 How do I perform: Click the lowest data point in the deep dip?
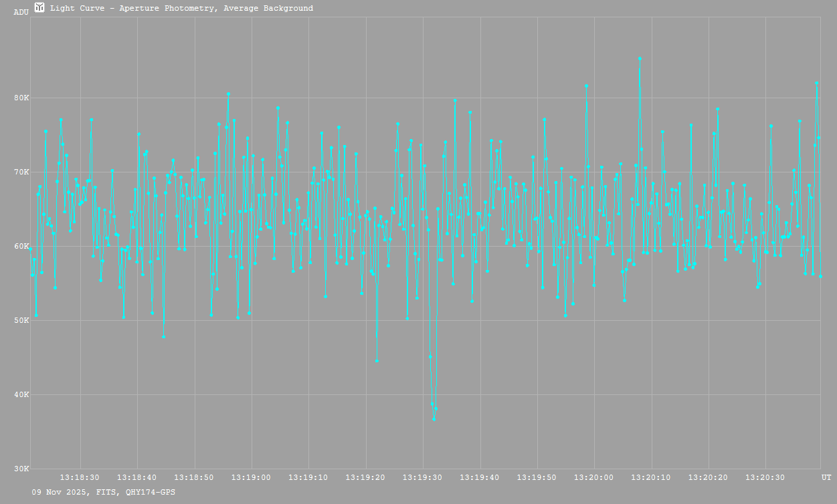(x=434, y=419)
